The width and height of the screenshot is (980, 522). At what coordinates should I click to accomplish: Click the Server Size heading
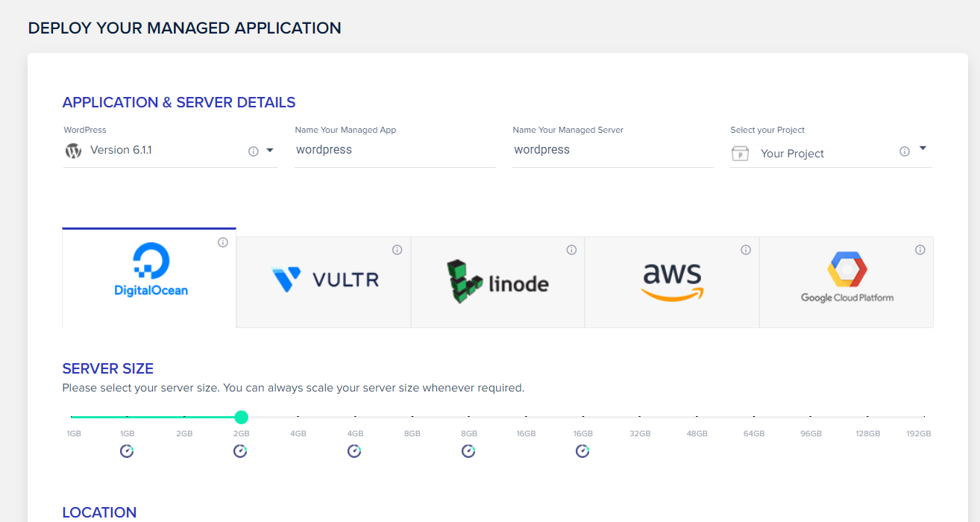point(108,368)
